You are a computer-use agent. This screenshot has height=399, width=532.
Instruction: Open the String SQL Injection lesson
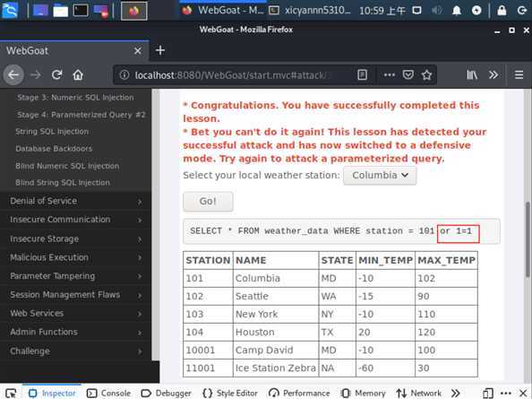click(52, 132)
